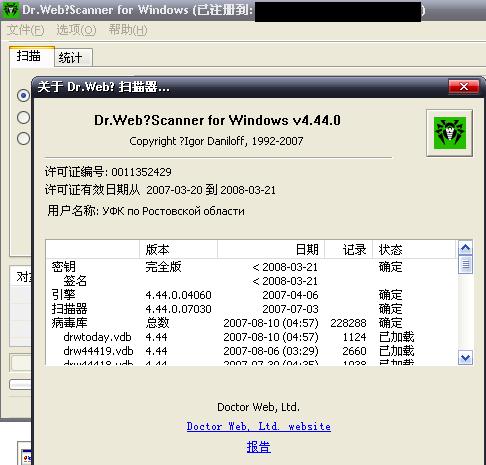Screen dimensions: 486x465
Task: Click the 228288 record count cell
Action: 348,323
